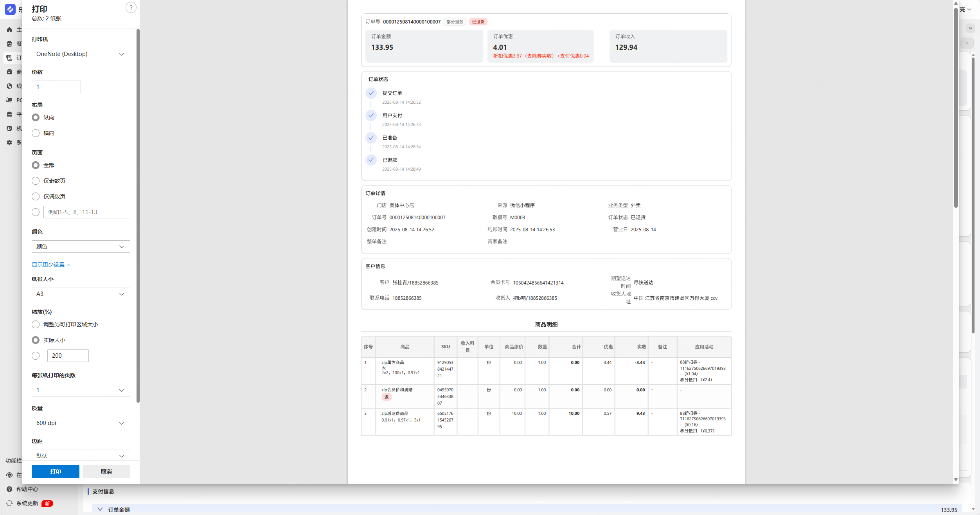980x515 pixels.
Task: Click the blue app logo icon
Action: pos(10,9)
